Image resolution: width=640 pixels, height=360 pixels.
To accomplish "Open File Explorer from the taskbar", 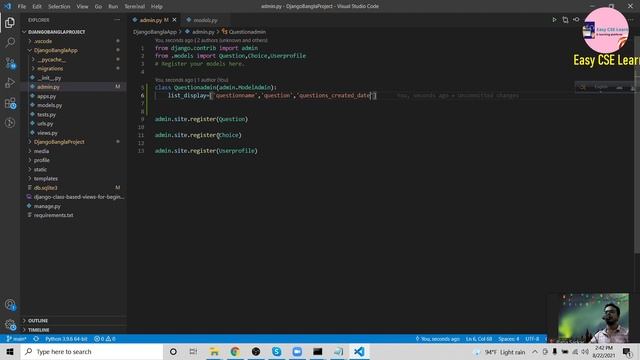I will (214, 351).
